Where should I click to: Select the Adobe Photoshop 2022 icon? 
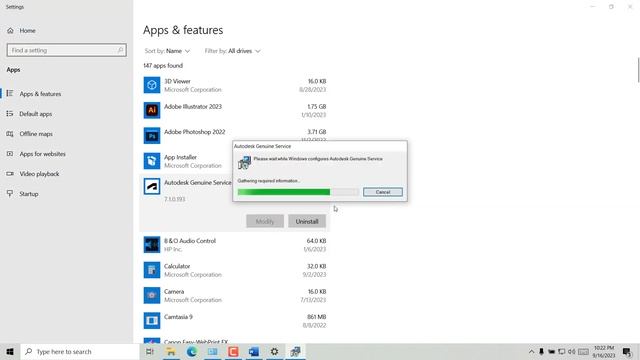152,136
